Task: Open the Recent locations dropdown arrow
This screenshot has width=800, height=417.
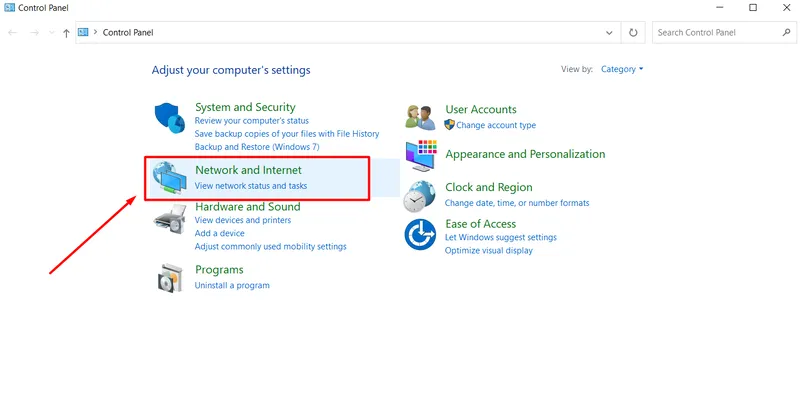Action: (52, 33)
